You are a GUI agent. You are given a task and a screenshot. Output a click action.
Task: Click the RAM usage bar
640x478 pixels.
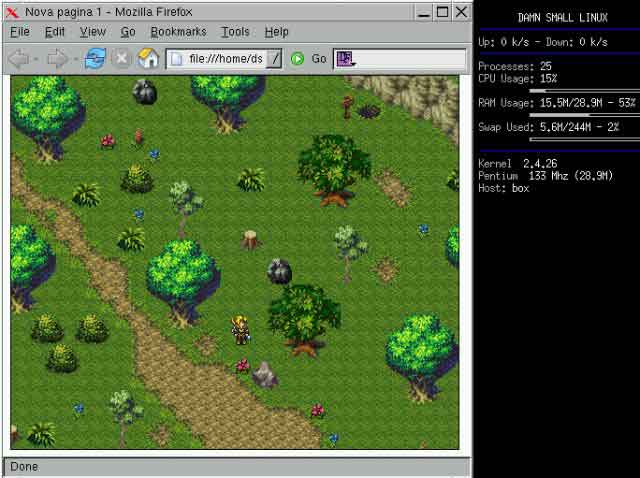(584, 115)
